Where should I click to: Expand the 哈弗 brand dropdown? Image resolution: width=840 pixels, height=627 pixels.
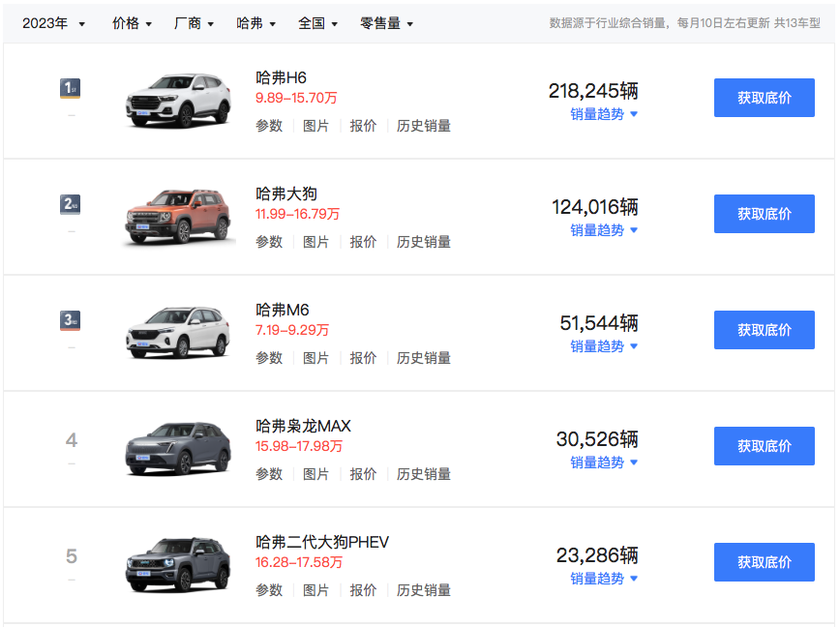[x=256, y=23]
